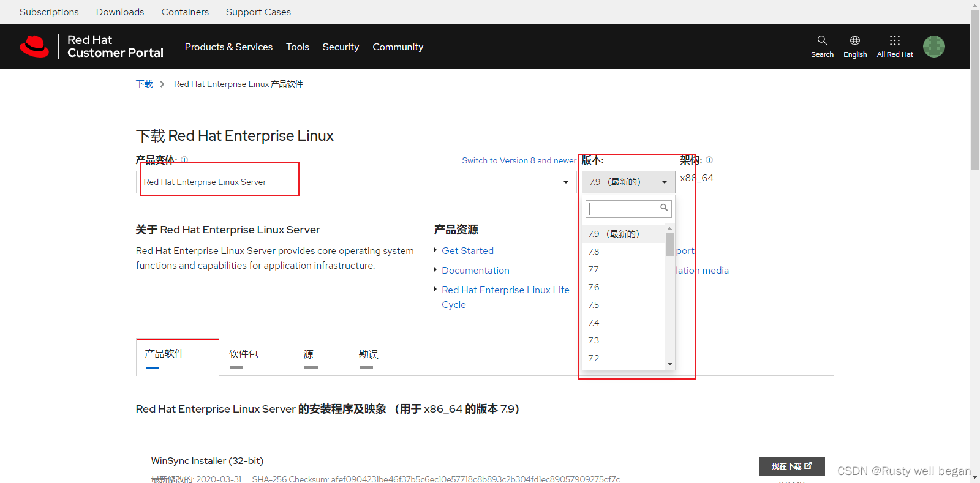This screenshot has height=483, width=980.
Task: Open the Downloads menu item
Action: [x=120, y=12]
